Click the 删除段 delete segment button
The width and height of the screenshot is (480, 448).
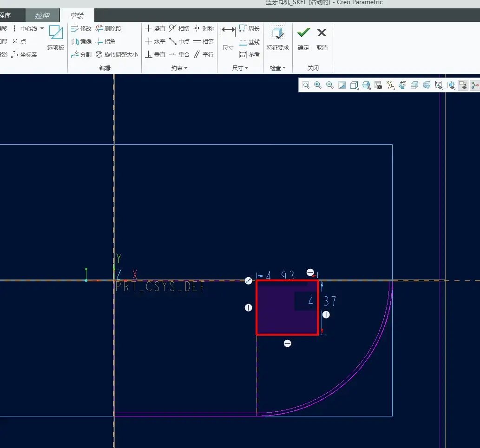click(108, 28)
